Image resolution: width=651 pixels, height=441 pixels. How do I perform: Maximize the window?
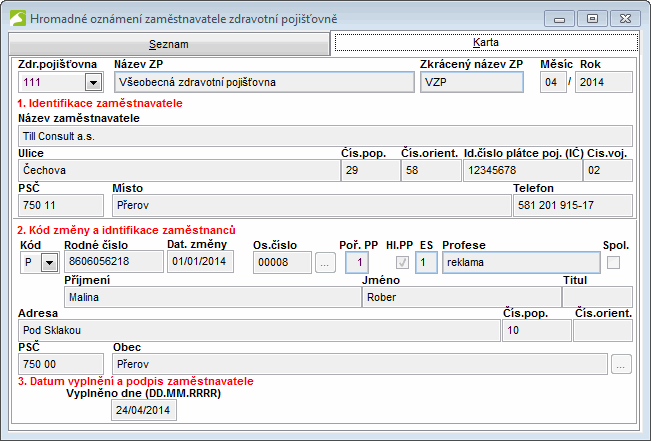(592, 19)
